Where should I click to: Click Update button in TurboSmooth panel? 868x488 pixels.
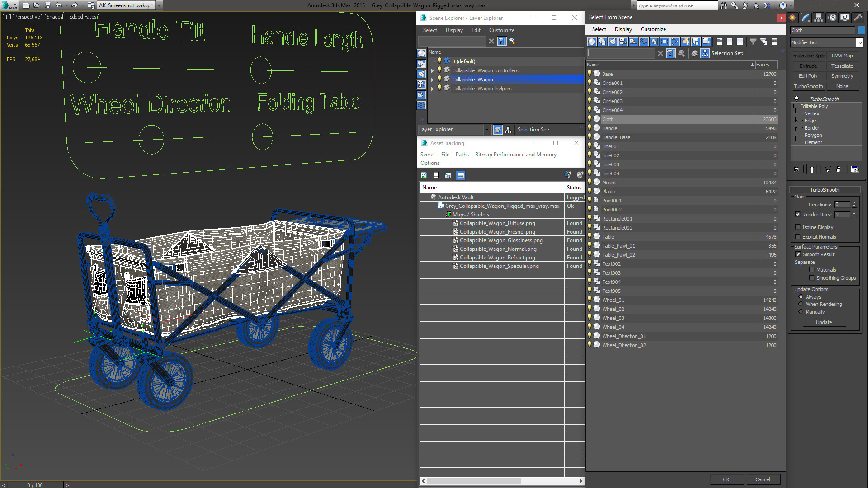[x=824, y=322]
